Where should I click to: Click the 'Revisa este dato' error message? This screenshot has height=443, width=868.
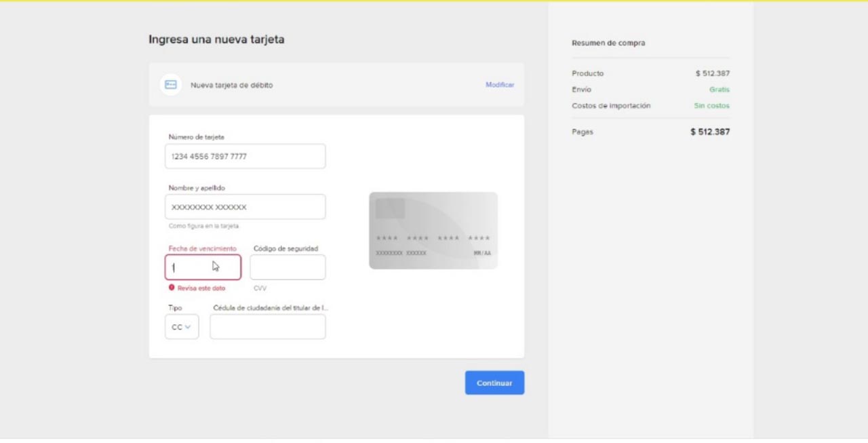point(201,288)
